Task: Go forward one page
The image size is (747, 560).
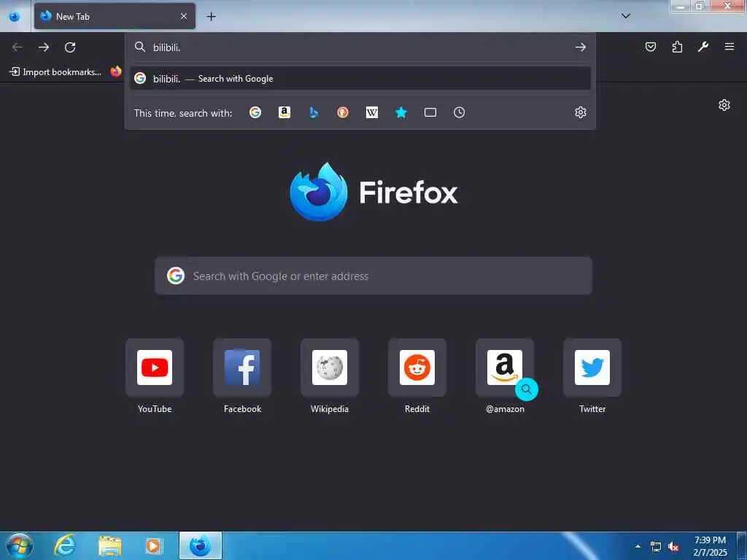Action: pos(44,47)
